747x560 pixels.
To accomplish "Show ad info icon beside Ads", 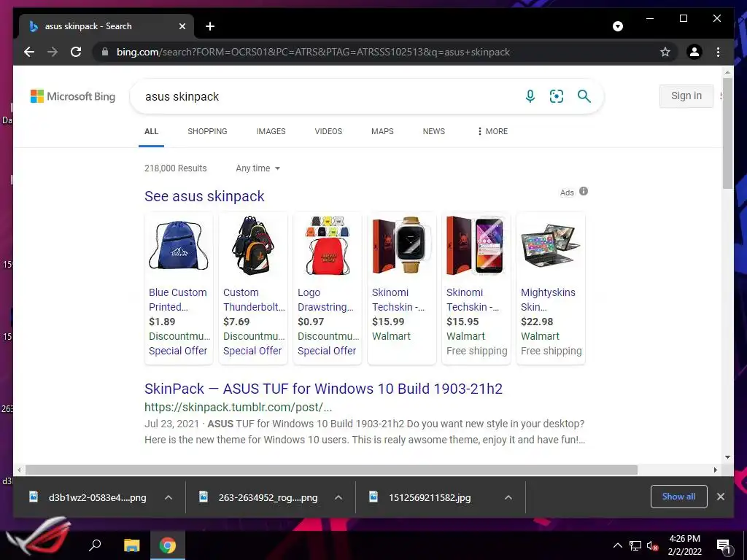I will 584,192.
